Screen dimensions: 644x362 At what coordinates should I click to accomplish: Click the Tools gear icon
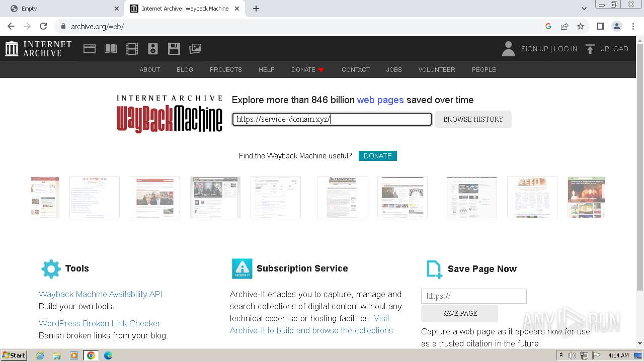51,269
